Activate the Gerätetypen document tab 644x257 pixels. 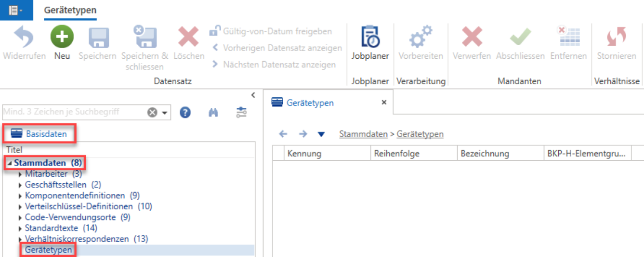(310, 103)
